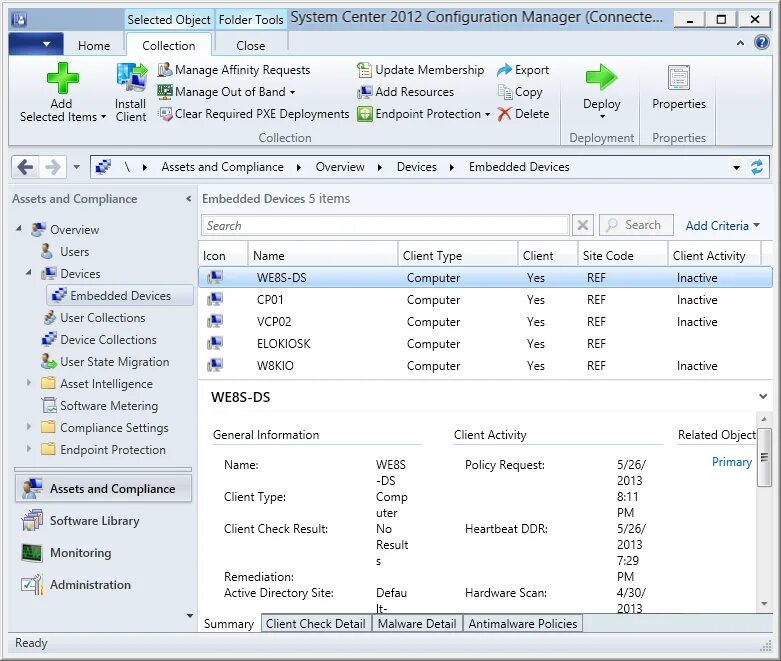
Task: Select Software Metering in the tree
Action: coord(109,405)
